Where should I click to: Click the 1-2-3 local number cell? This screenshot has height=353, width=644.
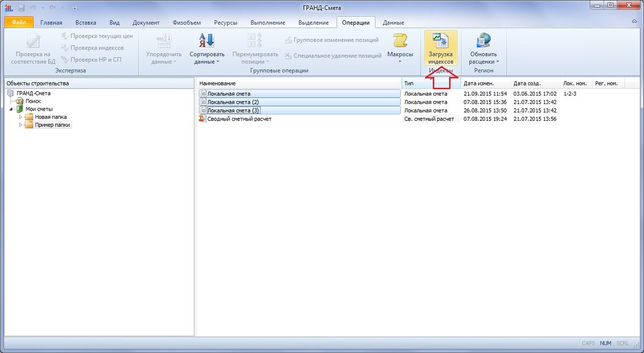[x=570, y=94]
